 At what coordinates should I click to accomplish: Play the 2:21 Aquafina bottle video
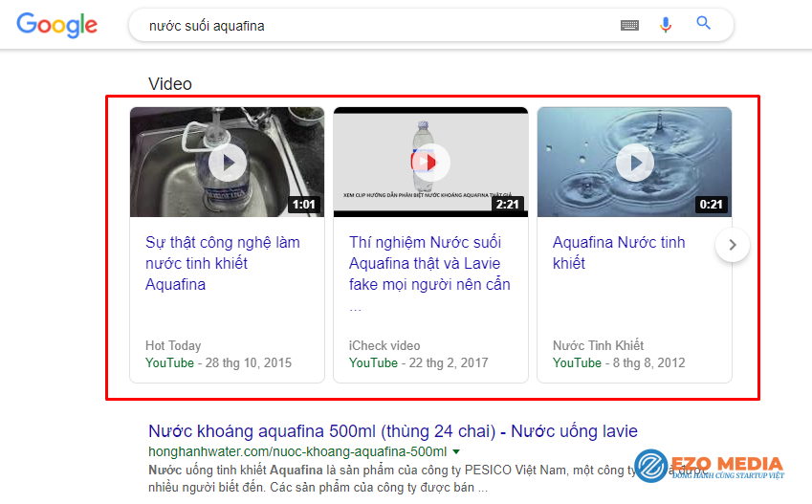[x=430, y=162]
